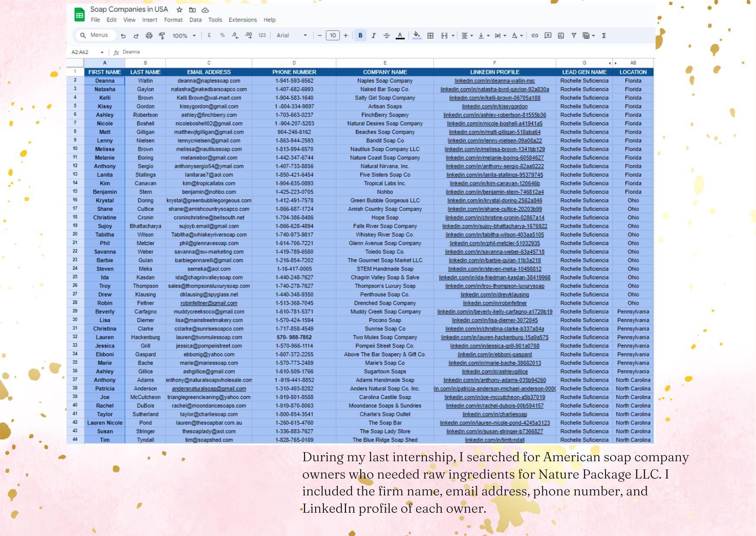Open the Edit menu
Screen dimensions: 756x536
[112, 20]
